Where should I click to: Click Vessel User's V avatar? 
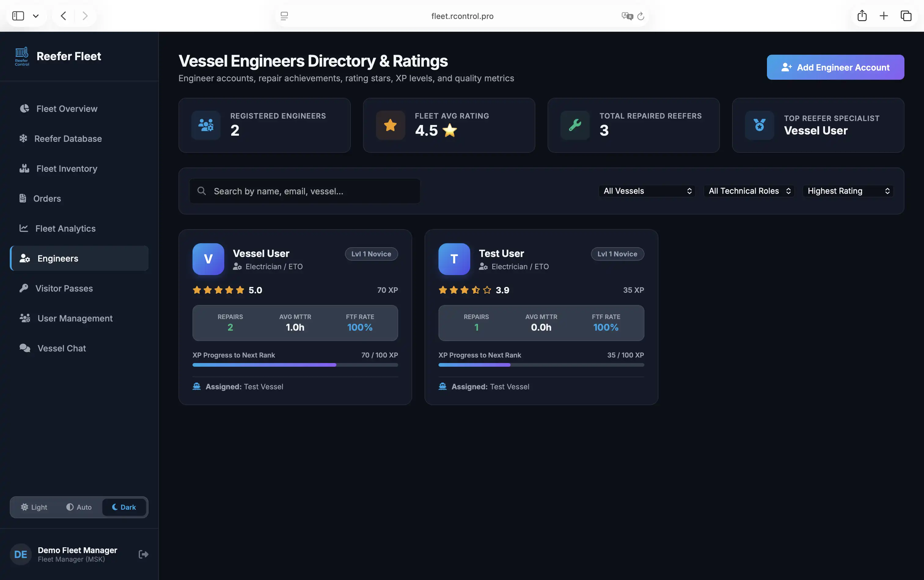pos(208,259)
